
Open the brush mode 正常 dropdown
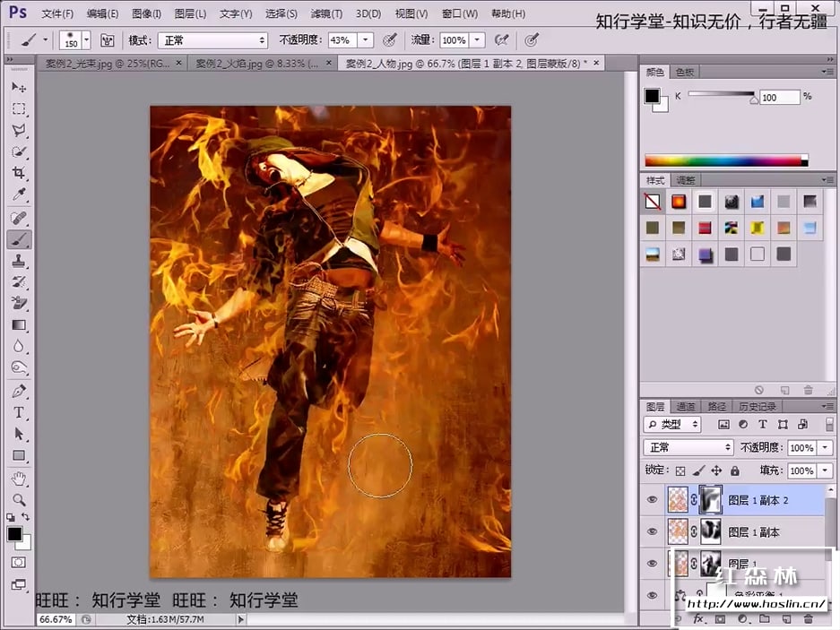(x=212, y=40)
